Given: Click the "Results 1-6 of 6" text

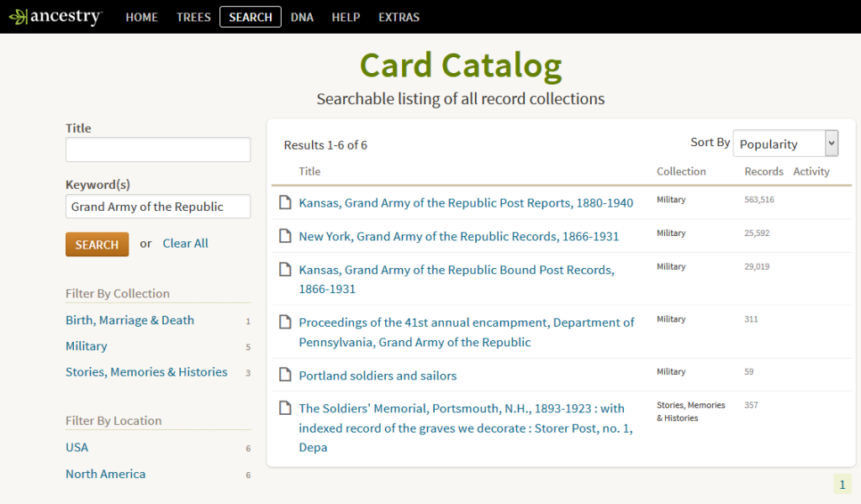Looking at the screenshot, I should [325, 145].
